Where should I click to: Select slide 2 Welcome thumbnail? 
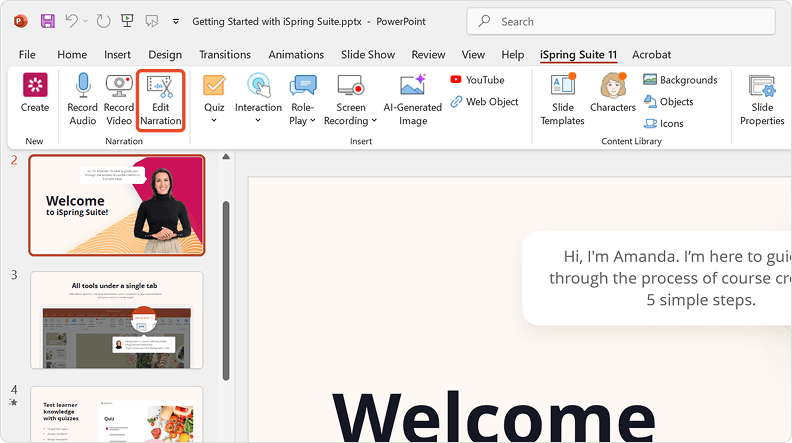pos(117,205)
